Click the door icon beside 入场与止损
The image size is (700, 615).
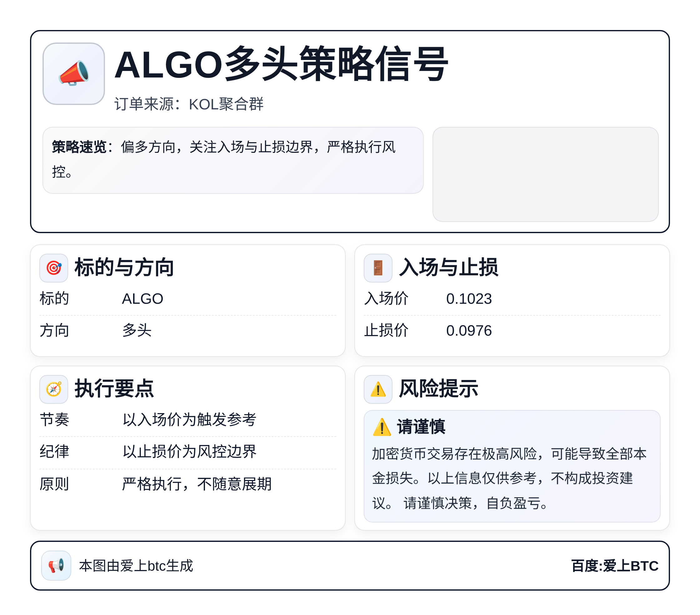pyautogui.click(x=378, y=268)
